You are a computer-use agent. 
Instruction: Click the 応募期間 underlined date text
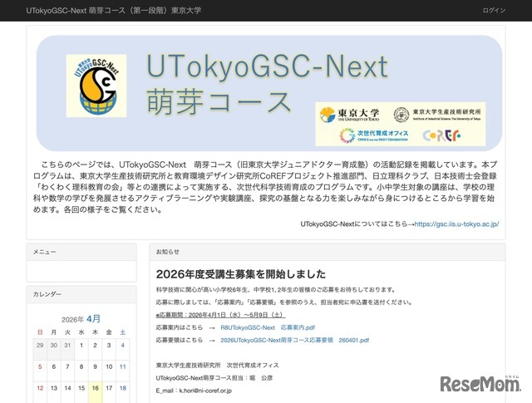(220, 315)
